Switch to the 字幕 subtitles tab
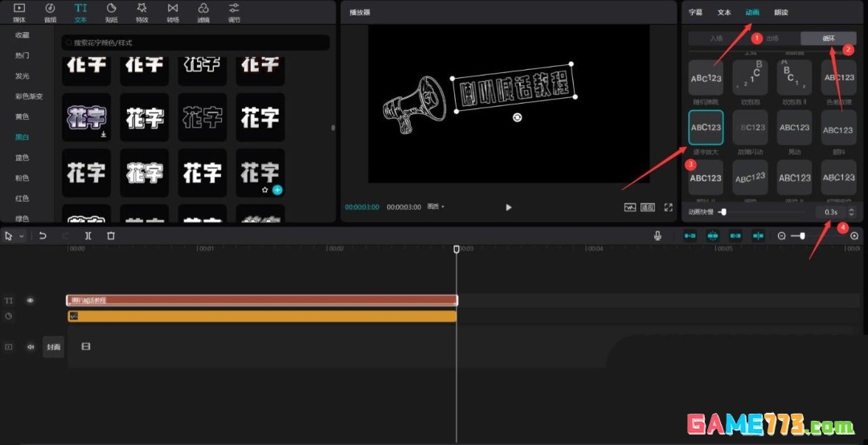The width and height of the screenshot is (868, 445). click(x=695, y=12)
